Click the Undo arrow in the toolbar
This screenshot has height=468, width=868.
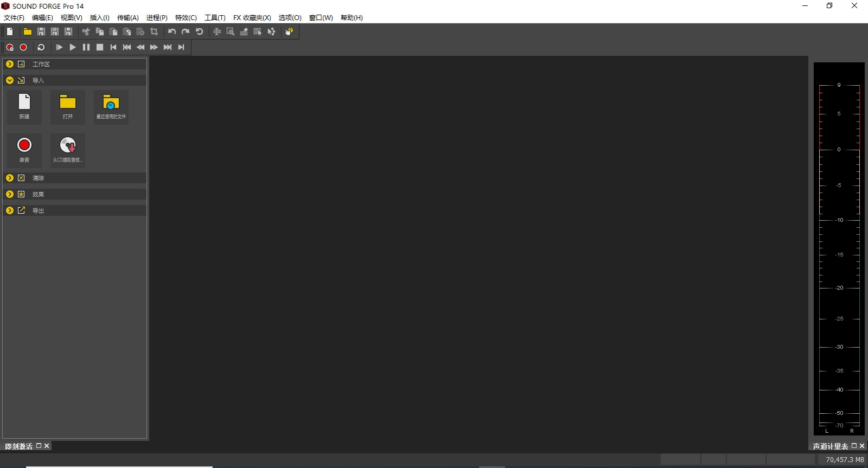point(172,31)
